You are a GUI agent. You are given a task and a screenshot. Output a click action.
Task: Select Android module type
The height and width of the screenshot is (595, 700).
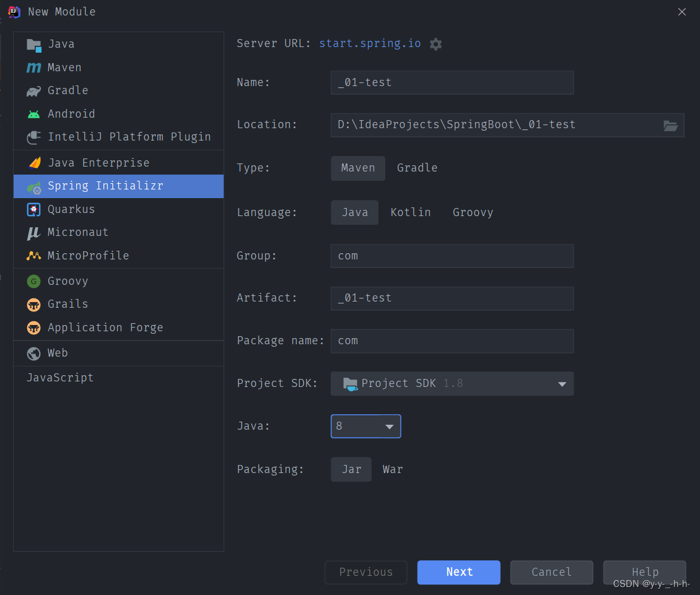tap(118, 114)
